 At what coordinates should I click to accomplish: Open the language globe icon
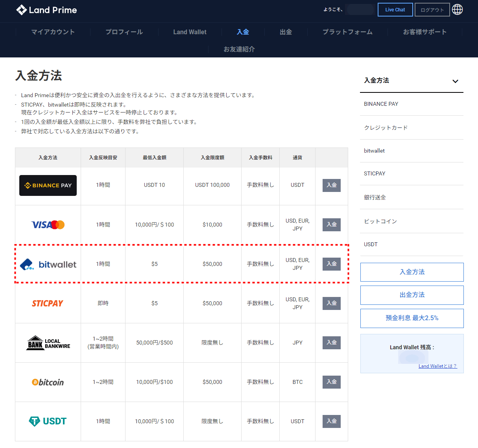tap(457, 9)
